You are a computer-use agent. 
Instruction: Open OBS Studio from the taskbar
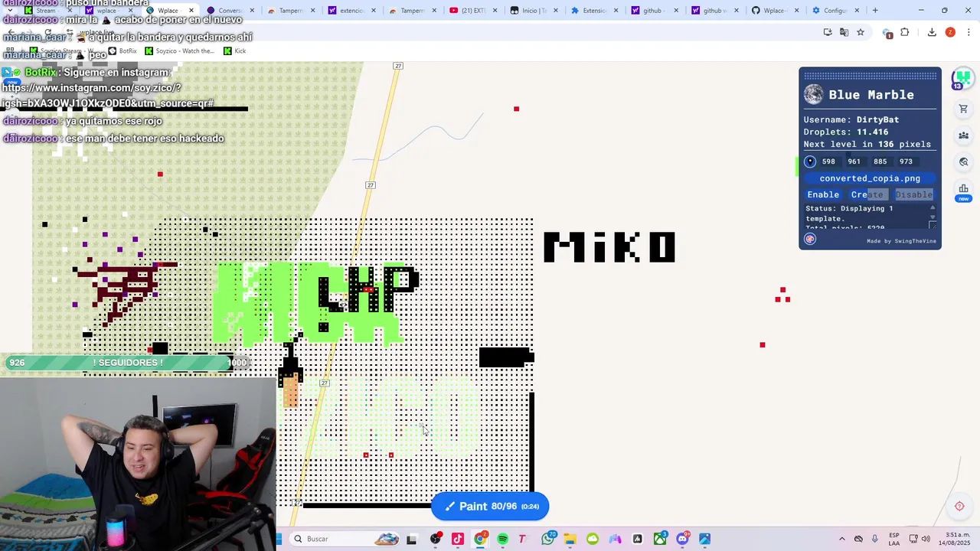point(436,539)
